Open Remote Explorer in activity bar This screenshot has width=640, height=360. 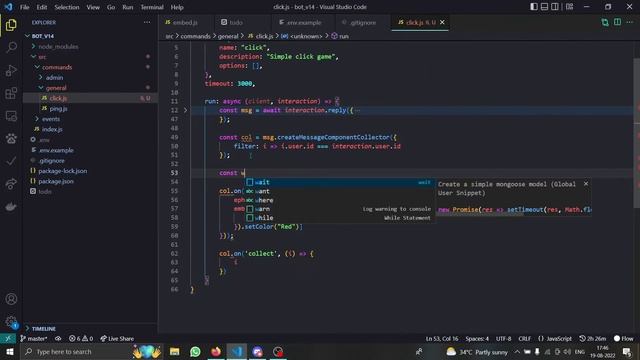tap(11, 116)
